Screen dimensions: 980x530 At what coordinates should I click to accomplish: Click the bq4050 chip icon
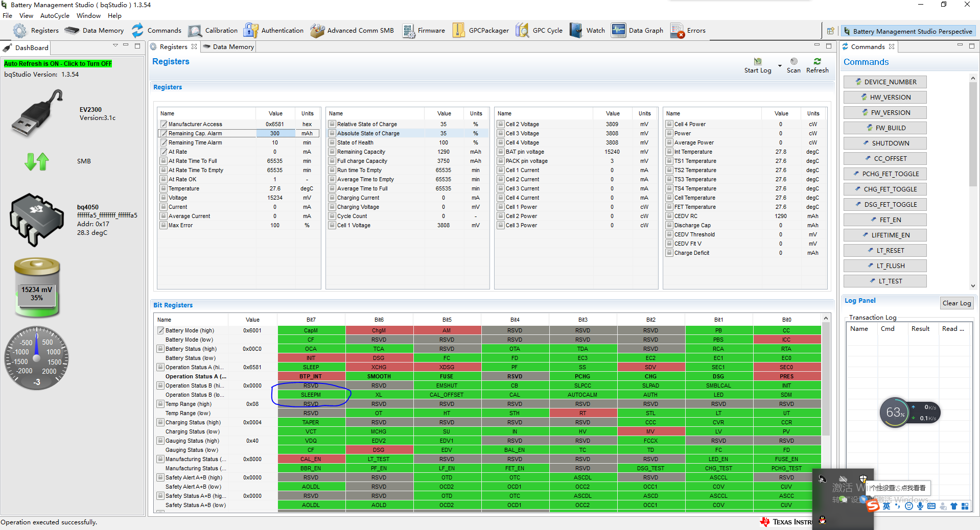point(37,220)
